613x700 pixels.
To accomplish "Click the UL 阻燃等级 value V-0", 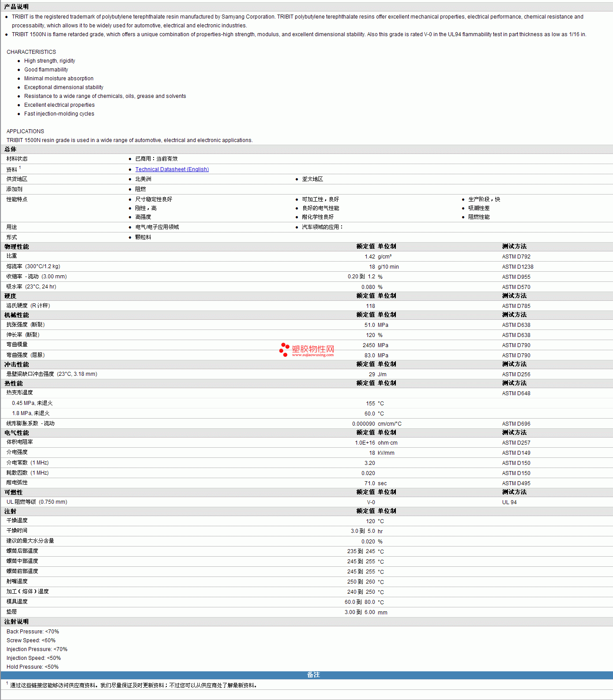I will [371, 502].
